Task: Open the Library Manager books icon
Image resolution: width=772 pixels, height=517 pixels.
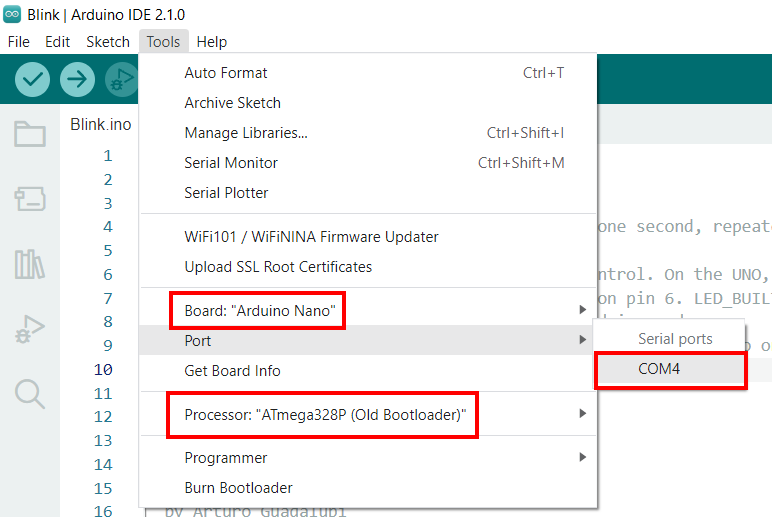Action: click(x=30, y=264)
